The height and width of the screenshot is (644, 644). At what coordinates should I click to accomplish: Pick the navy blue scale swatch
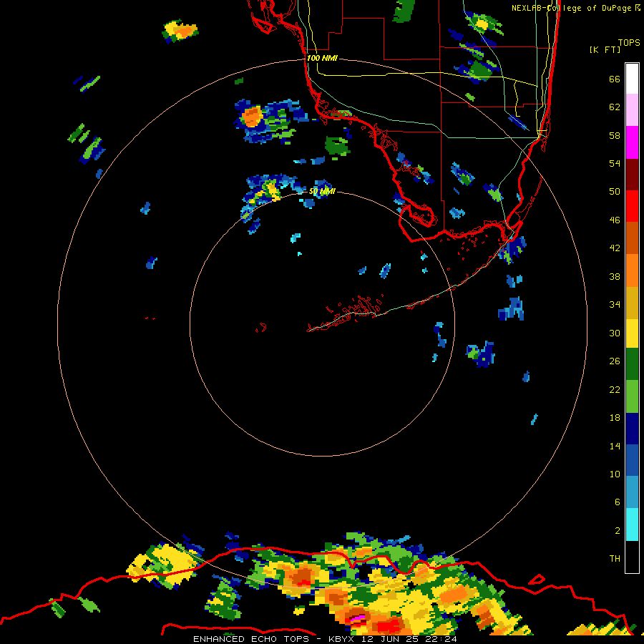point(632,429)
